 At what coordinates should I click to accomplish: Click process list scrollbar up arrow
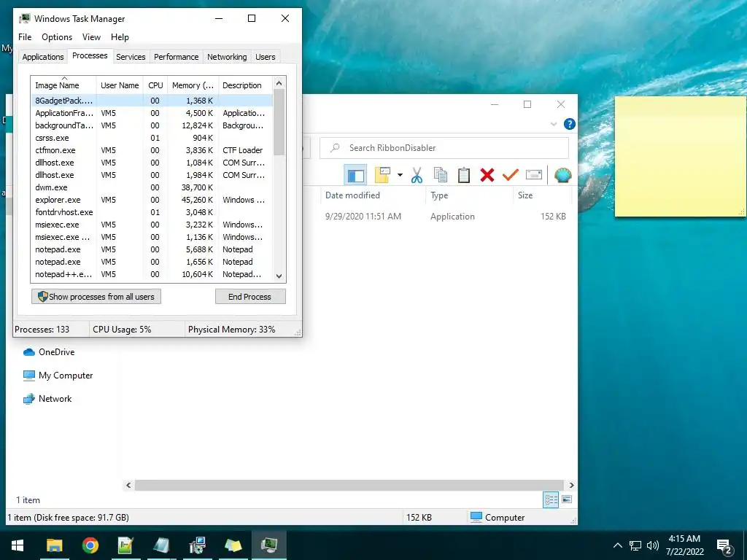(x=279, y=83)
